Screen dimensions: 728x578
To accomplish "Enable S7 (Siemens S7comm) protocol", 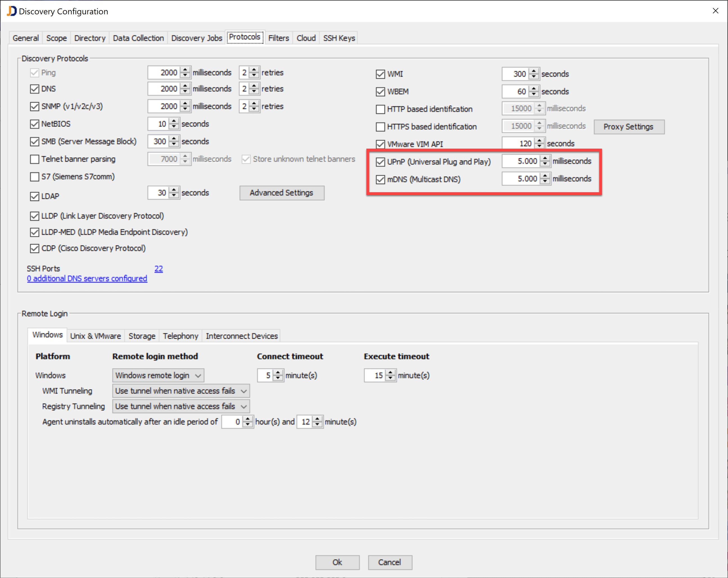I will click(x=34, y=176).
